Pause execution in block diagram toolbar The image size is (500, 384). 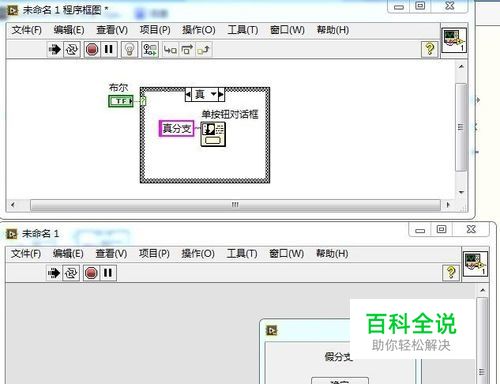pyautogui.click(x=108, y=50)
